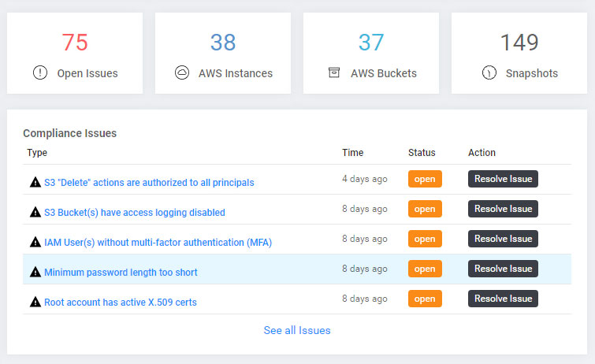Image resolution: width=595 pixels, height=364 pixels.
Task: Click 8 days ago in Root account row
Action: tap(365, 299)
